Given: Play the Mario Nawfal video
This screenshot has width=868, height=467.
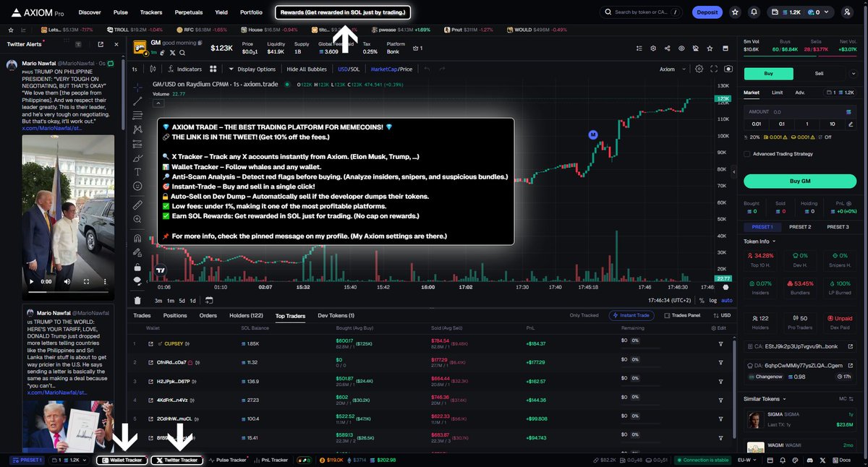Looking at the screenshot, I should pos(31,281).
